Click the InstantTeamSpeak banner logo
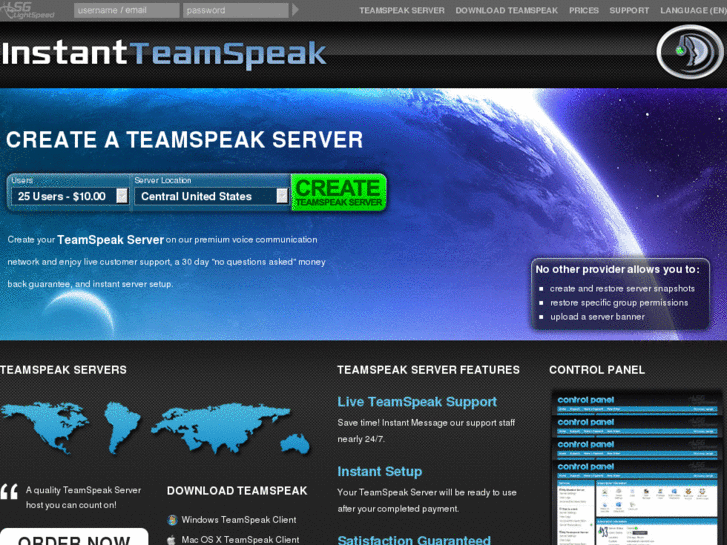This screenshot has height=545, width=727. pos(164,54)
